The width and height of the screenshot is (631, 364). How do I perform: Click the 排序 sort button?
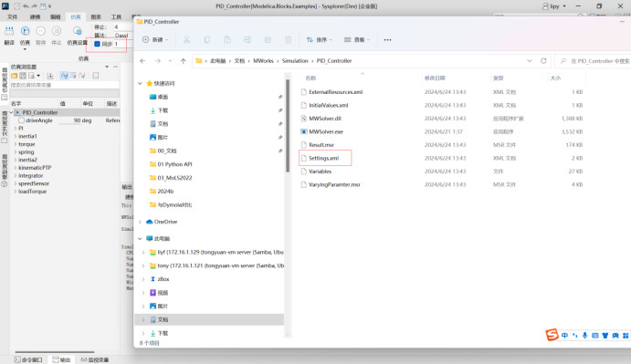coord(319,40)
